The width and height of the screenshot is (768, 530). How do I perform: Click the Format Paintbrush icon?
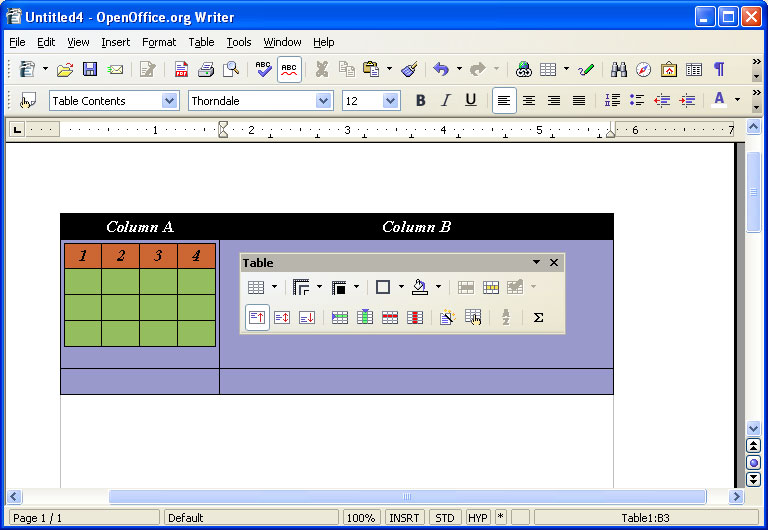408,69
